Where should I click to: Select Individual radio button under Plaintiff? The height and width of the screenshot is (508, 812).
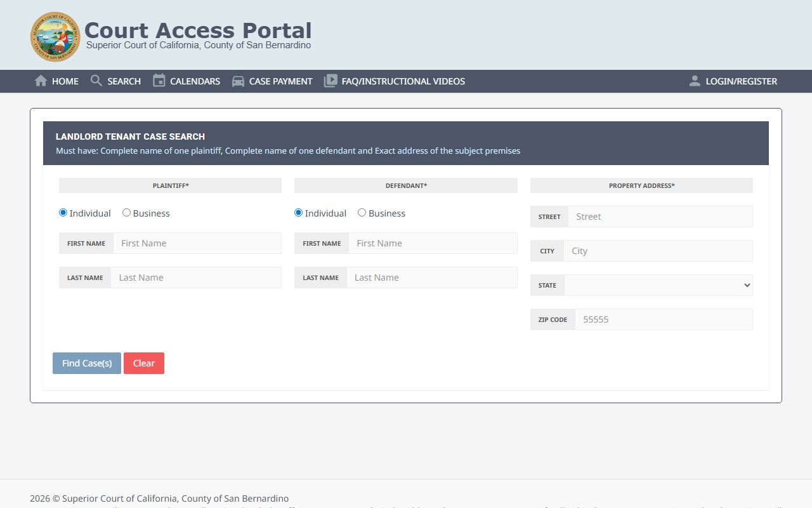coord(63,213)
